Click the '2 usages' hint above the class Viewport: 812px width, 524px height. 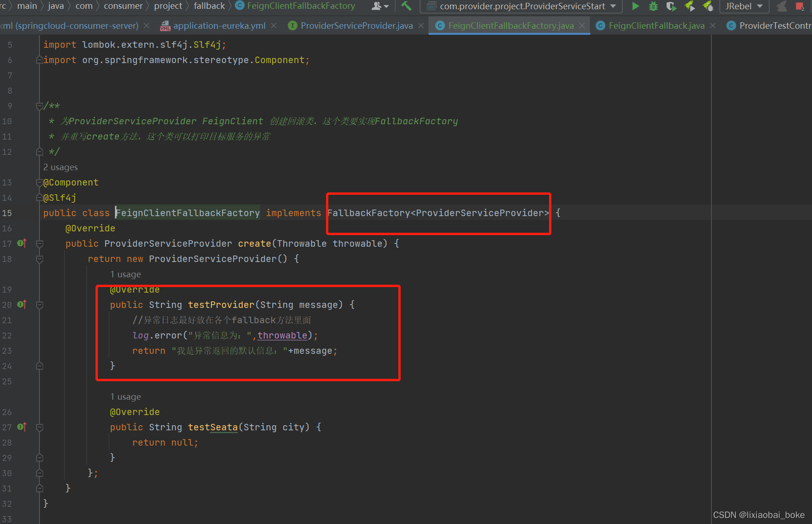(60, 167)
